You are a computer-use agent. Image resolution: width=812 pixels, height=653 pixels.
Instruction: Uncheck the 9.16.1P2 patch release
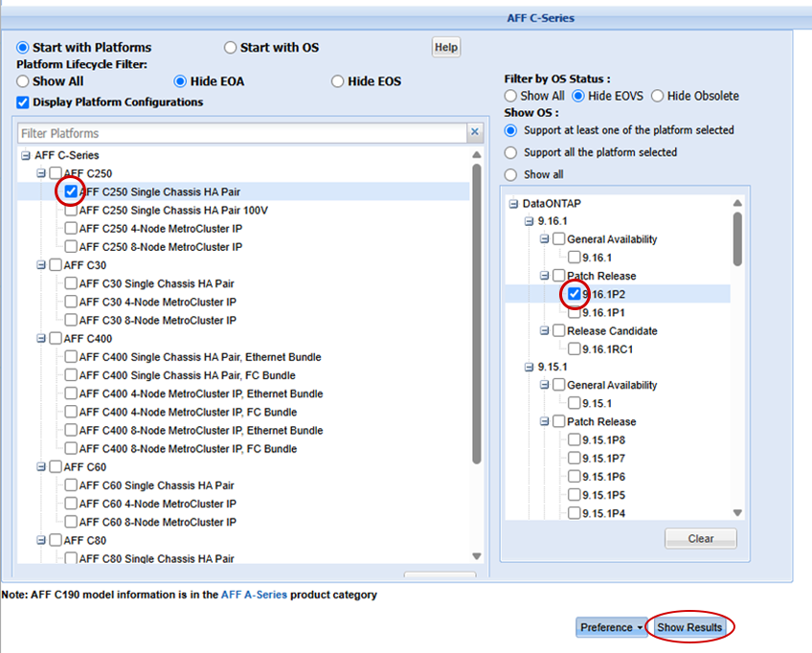tap(575, 294)
